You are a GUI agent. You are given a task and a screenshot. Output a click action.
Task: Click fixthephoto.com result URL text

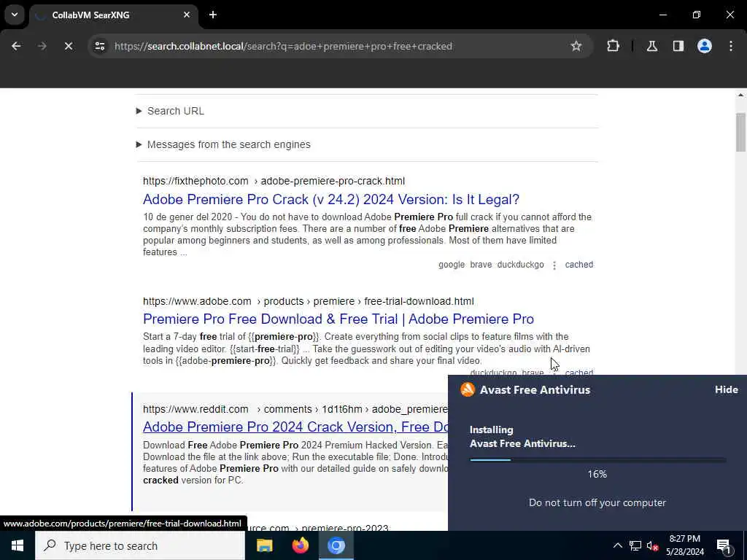274,181
